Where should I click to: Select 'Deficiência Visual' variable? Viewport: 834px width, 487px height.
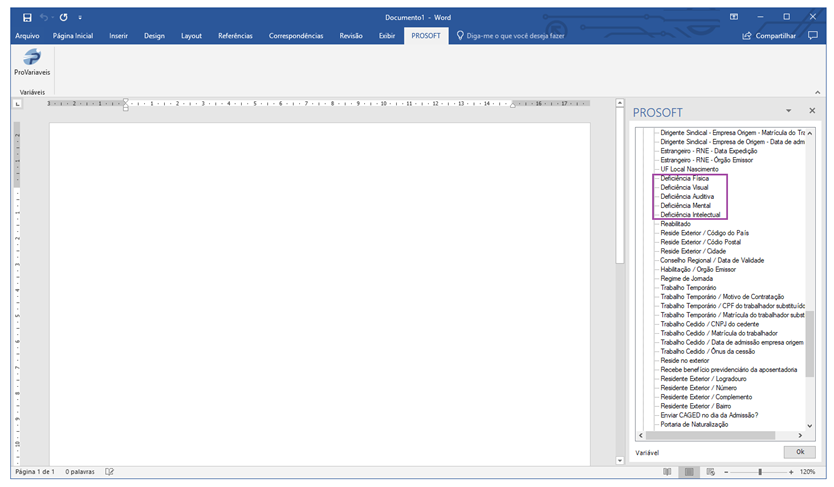(x=685, y=187)
